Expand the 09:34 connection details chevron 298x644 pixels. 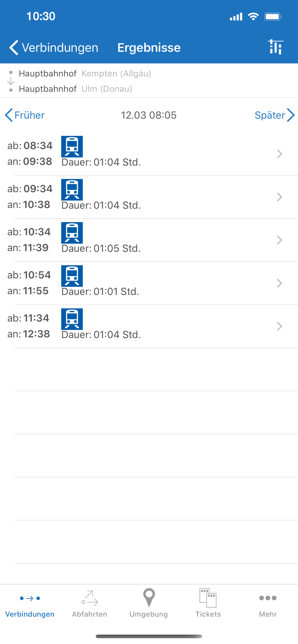click(x=279, y=197)
